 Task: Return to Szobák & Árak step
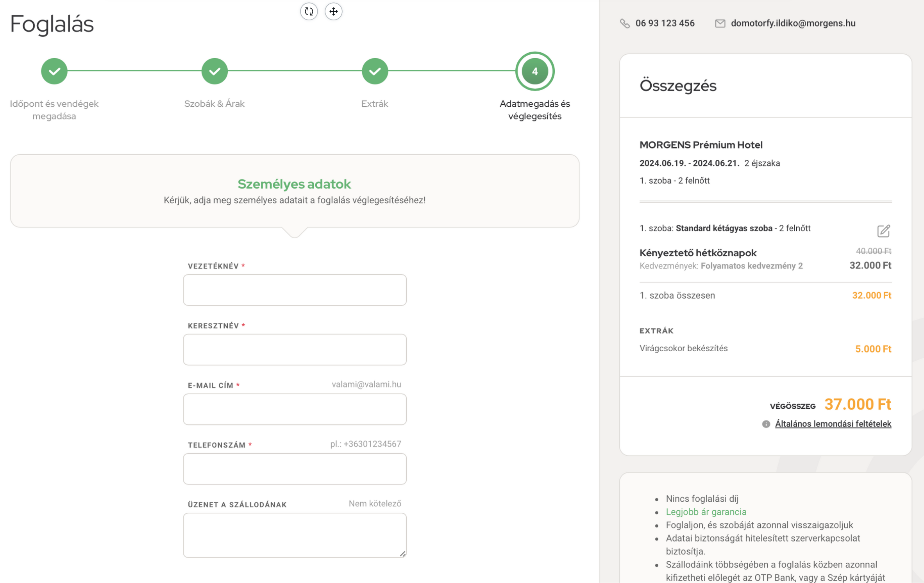pyautogui.click(x=214, y=71)
